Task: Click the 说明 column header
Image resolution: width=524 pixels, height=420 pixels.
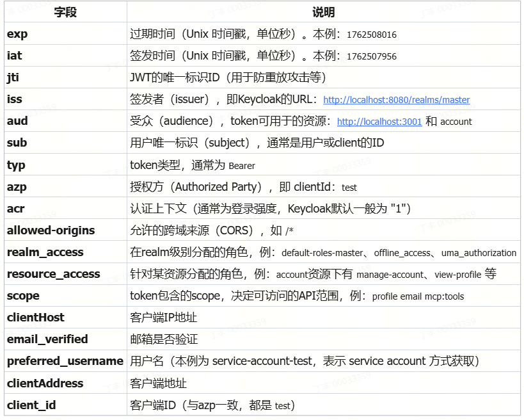Action: coord(323,12)
